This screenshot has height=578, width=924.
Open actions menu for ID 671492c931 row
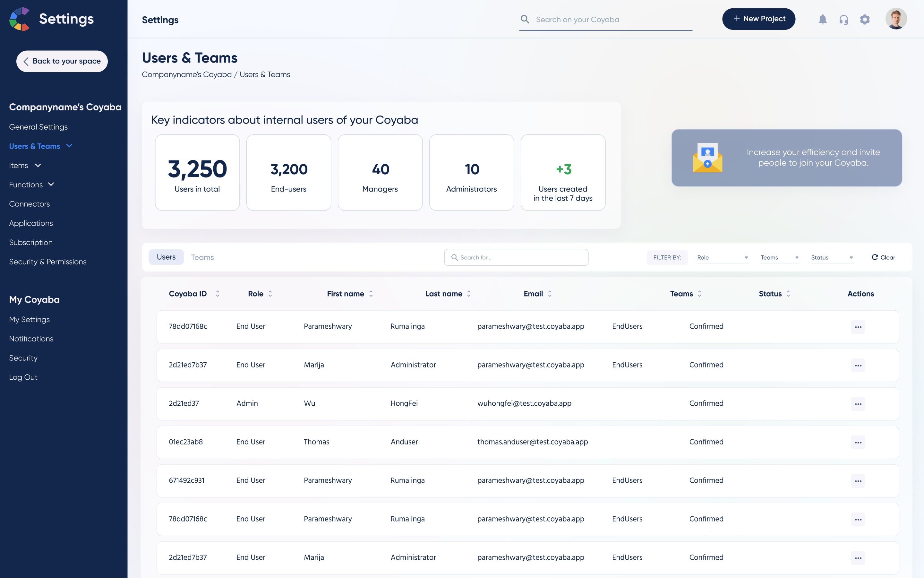coord(858,481)
